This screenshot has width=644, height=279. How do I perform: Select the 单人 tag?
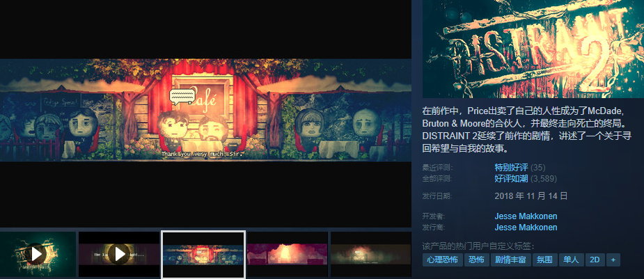click(571, 260)
